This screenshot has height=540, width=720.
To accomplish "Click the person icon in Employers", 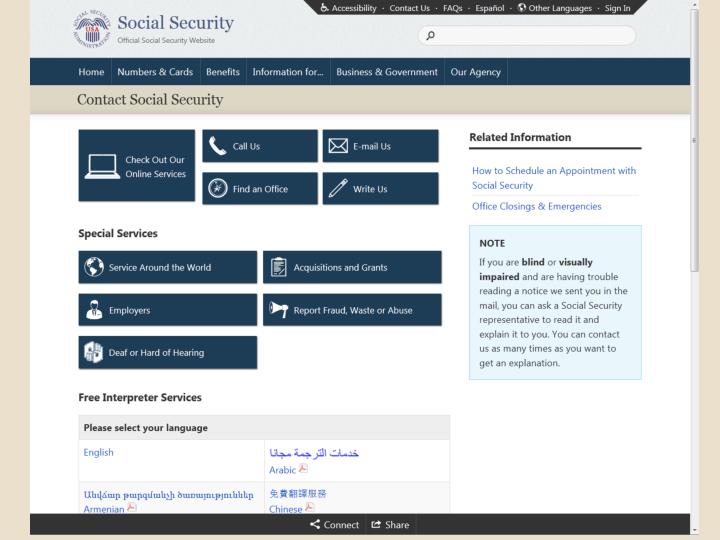I will coord(94,310).
